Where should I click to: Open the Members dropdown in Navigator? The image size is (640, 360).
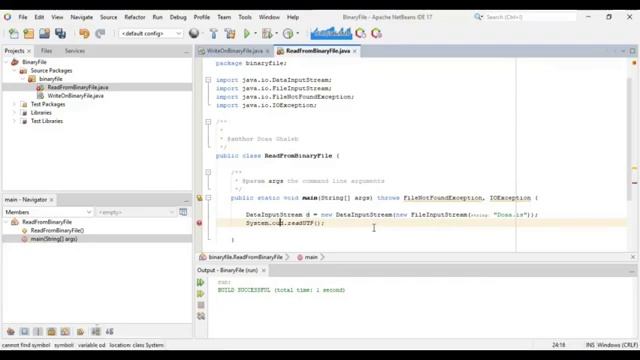[x=48, y=212]
